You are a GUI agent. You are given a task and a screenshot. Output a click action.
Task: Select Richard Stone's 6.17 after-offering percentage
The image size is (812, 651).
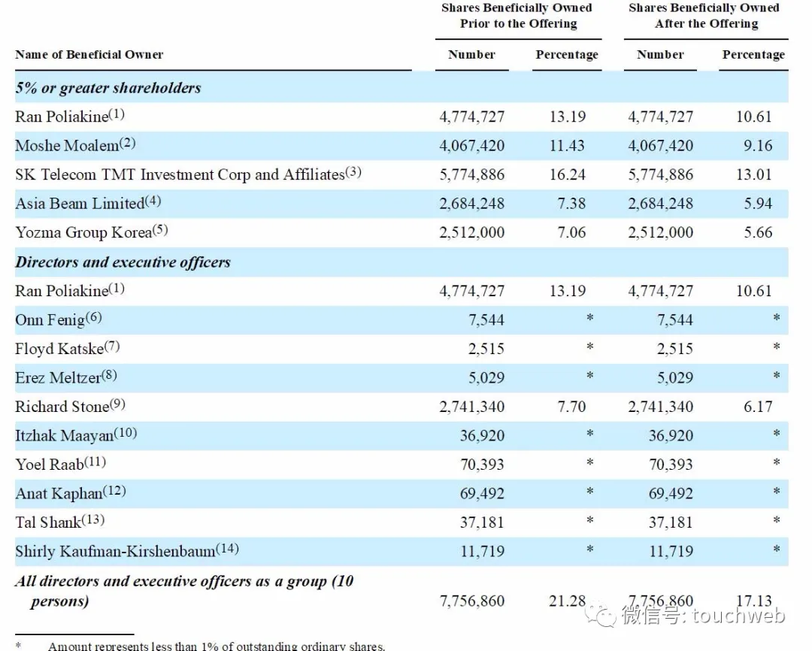pos(758,407)
